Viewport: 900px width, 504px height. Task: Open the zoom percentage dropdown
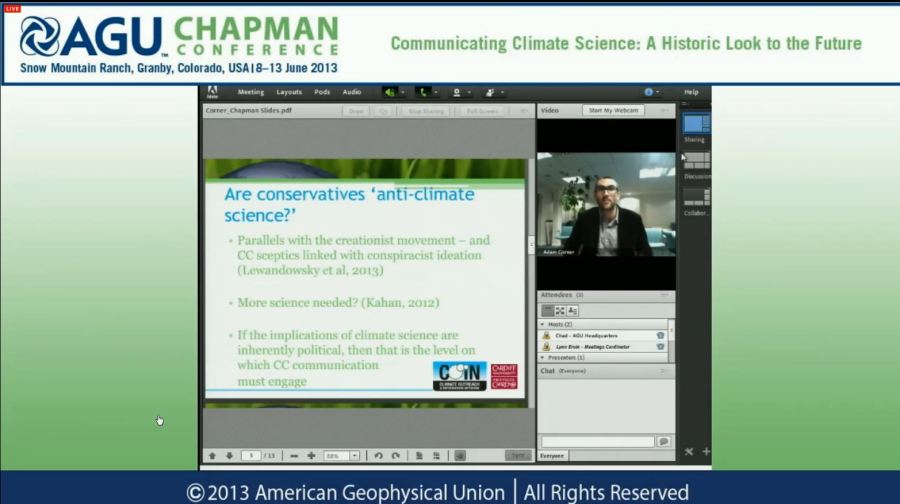pyautogui.click(x=354, y=456)
